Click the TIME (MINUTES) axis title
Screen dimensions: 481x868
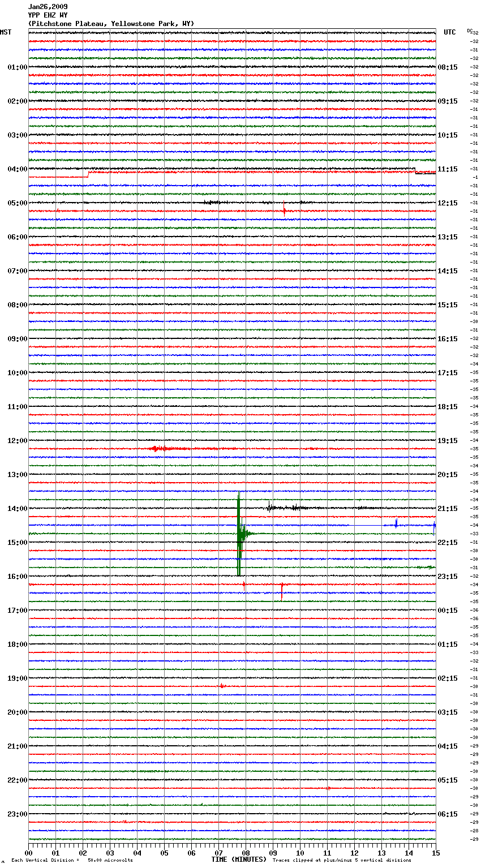coord(239,860)
